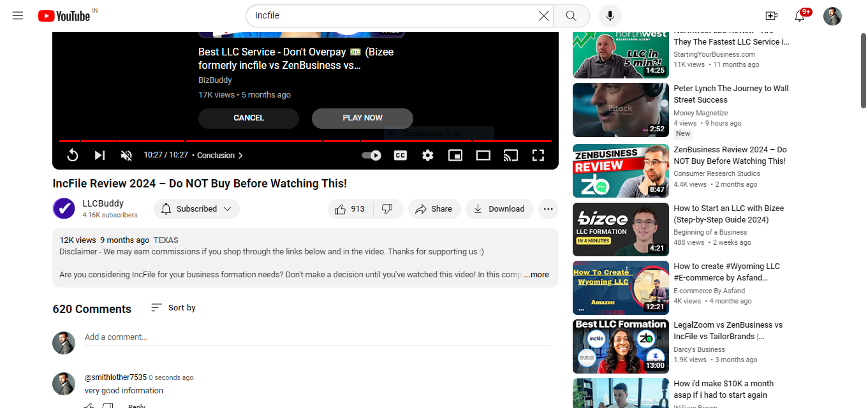Replay the video

pos(73,155)
